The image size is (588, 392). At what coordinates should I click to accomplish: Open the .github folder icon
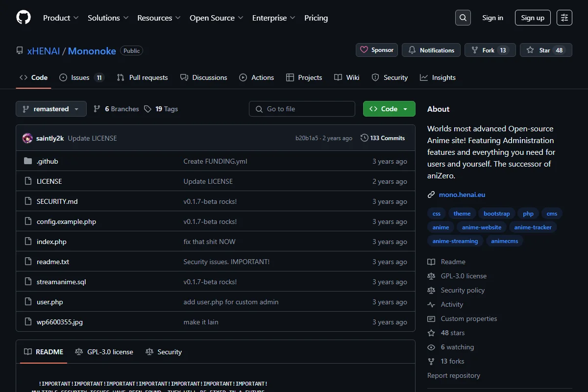click(x=28, y=161)
